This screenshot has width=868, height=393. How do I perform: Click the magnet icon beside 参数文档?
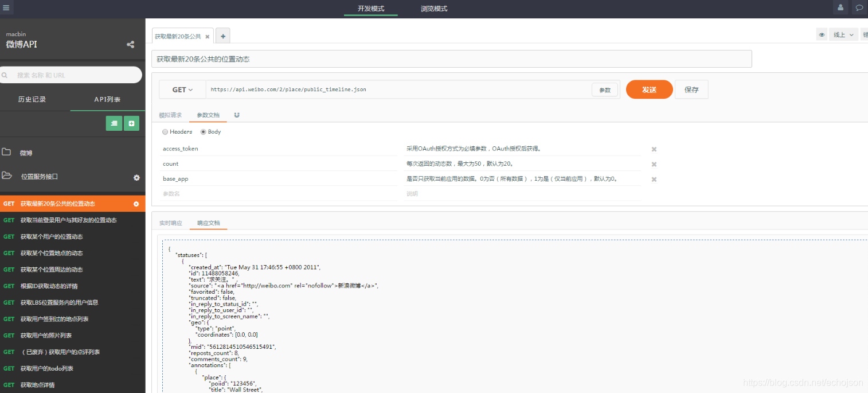point(237,115)
